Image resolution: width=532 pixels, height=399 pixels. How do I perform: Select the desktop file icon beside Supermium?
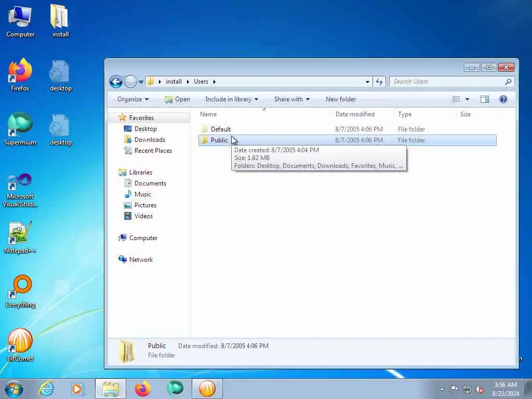tap(60, 130)
